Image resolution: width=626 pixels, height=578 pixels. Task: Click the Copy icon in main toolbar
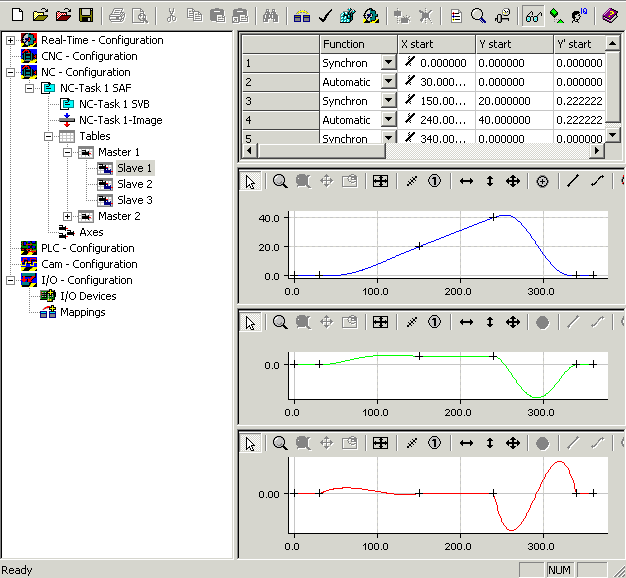point(194,16)
